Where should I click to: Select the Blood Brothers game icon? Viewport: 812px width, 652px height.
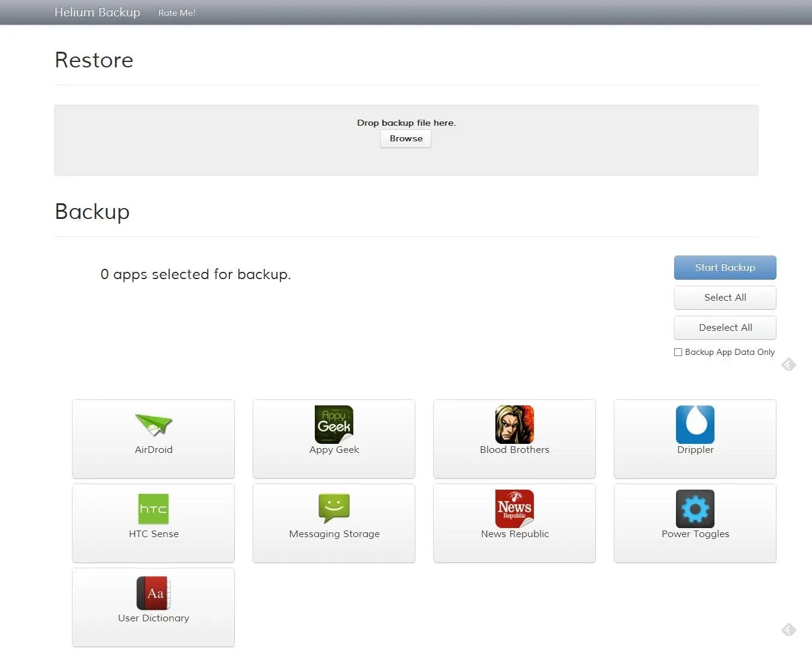coord(515,425)
